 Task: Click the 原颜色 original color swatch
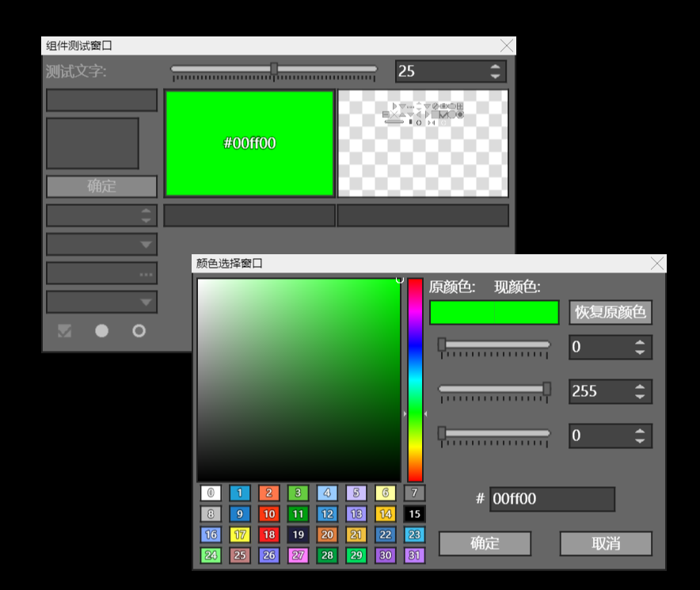tap(462, 312)
